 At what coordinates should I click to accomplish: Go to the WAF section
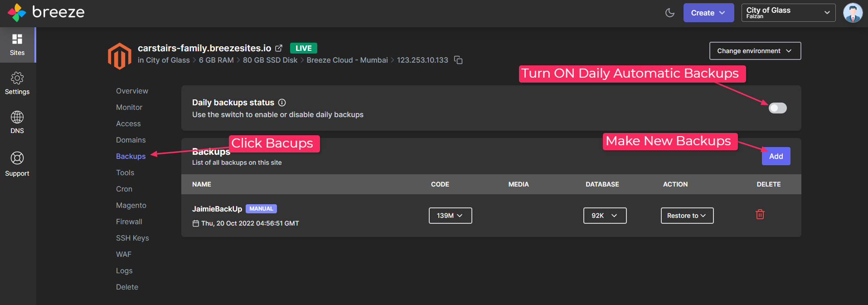pos(124,254)
